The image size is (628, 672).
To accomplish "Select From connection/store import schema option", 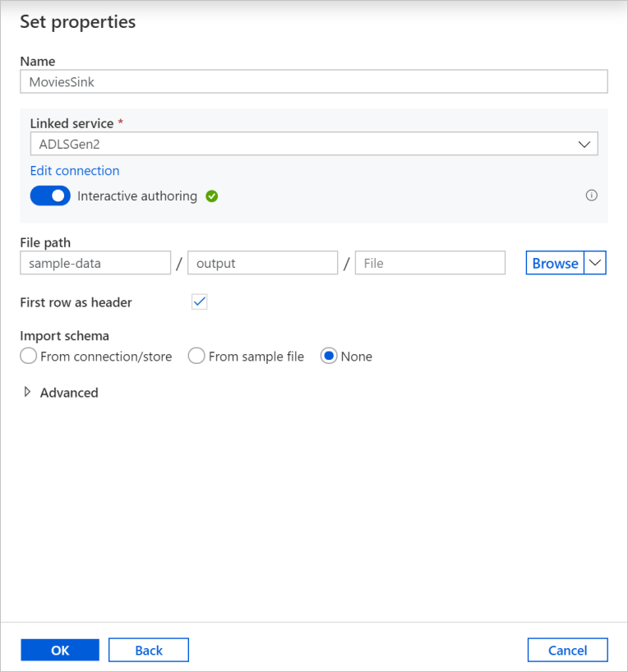I will pyautogui.click(x=29, y=357).
